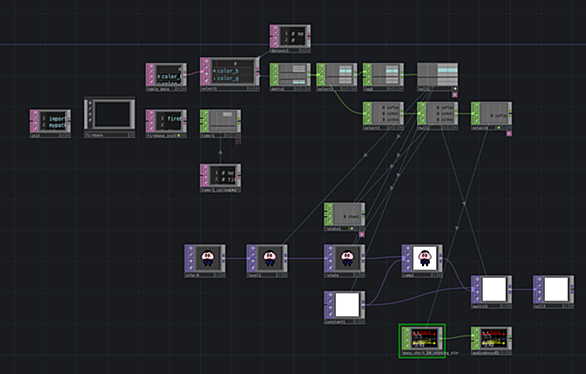This screenshot has width=586, height=374.
Task: Toggle blue display flag on comp1 node
Action: [x=434, y=275]
